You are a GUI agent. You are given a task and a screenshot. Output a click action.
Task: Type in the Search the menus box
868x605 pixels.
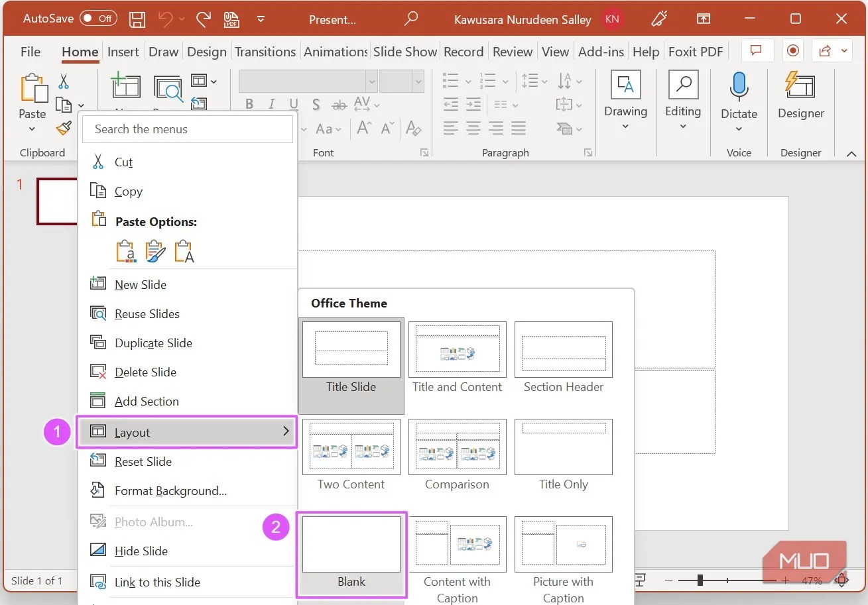pos(188,129)
